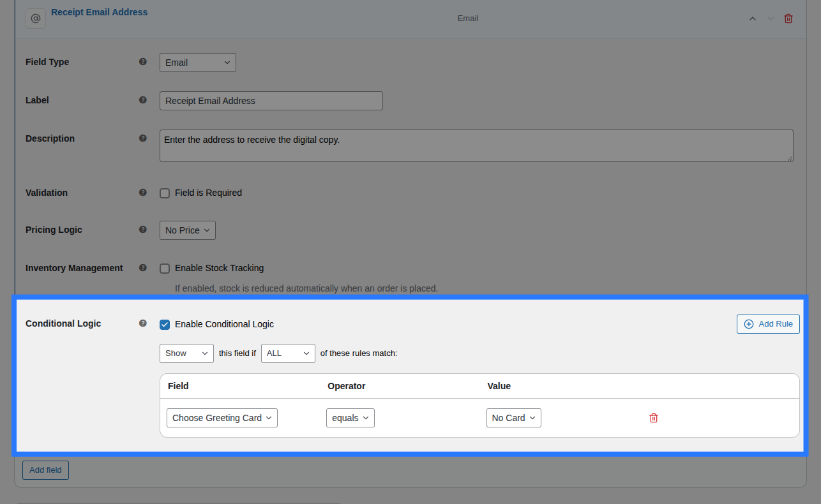Click the Description text area
The height and width of the screenshot is (504, 821).
(x=476, y=146)
